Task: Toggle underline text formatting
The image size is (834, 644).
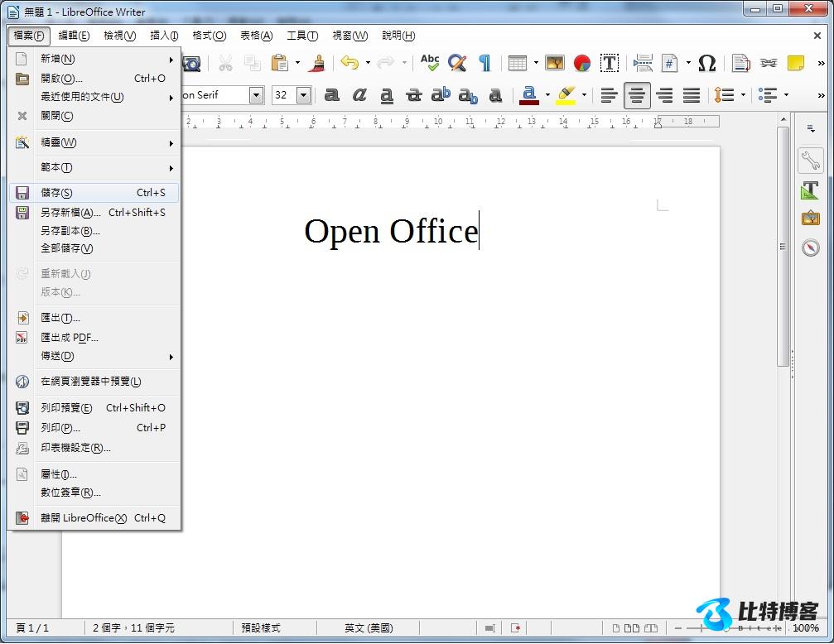Action: (x=387, y=96)
